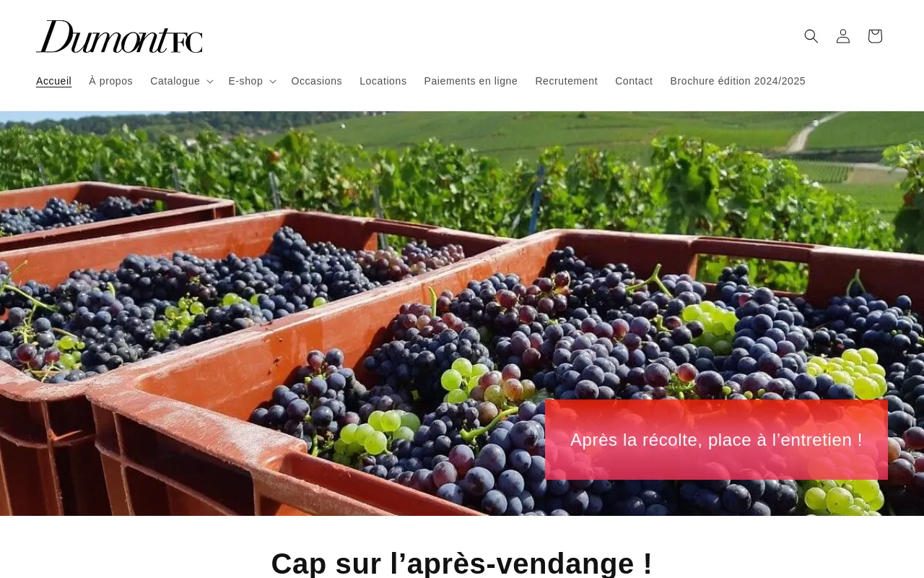Image resolution: width=924 pixels, height=578 pixels.
Task: Go to the Accueil page
Action: 53,81
